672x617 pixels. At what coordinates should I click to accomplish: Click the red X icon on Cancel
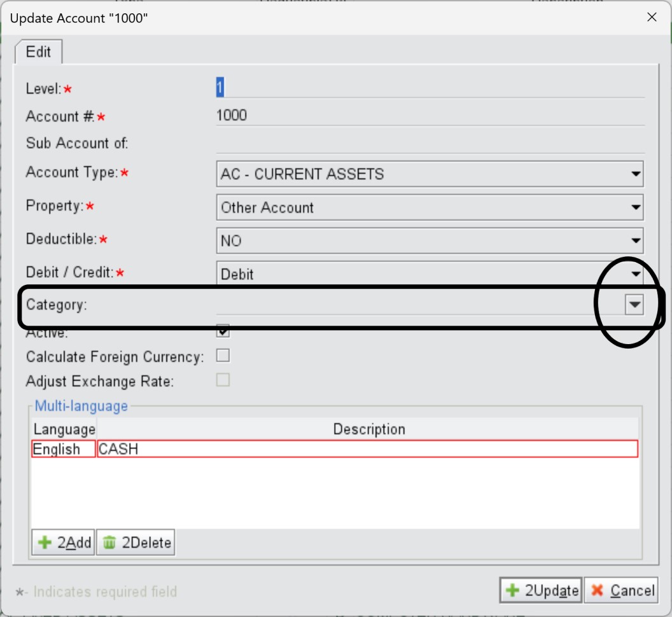coord(597,591)
